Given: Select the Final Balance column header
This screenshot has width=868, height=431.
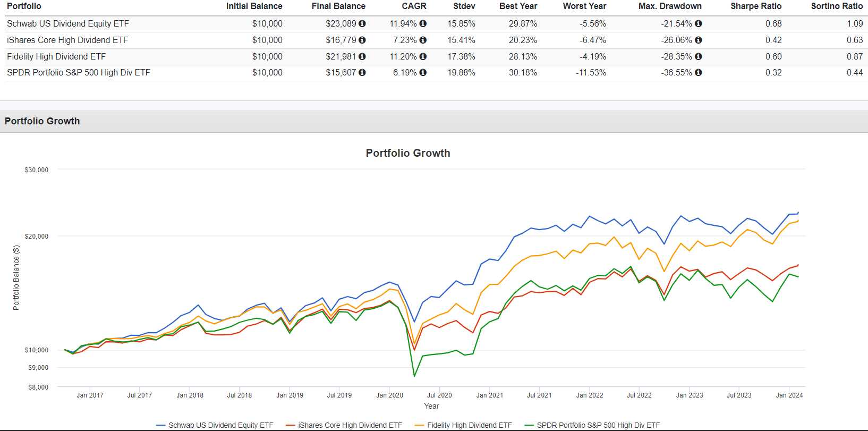Looking at the screenshot, I should tap(338, 6).
